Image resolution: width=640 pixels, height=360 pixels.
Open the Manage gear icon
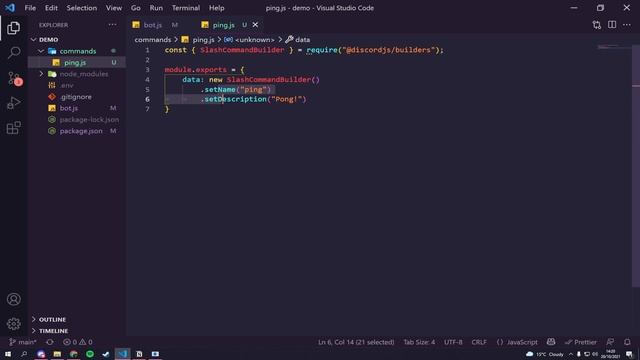[x=13, y=324]
